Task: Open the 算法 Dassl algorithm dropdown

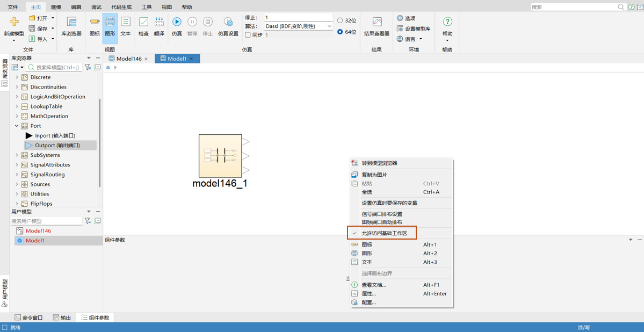Action: click(298, 26)
